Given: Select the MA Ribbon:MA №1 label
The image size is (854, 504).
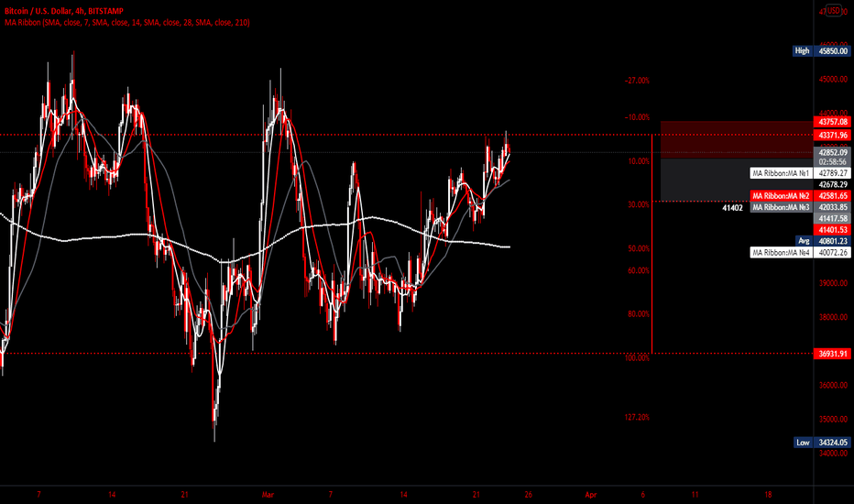Looking at the screenshot, I should (781, 173).
